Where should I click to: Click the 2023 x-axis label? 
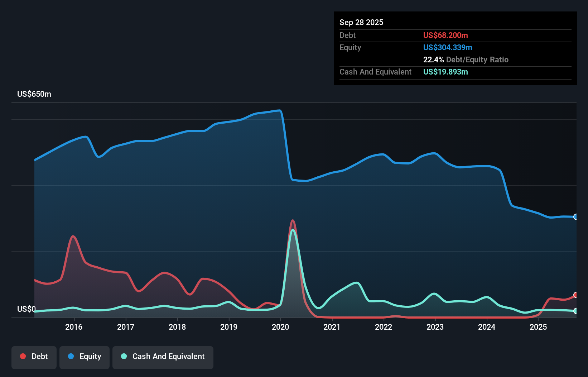coord(435,327)
